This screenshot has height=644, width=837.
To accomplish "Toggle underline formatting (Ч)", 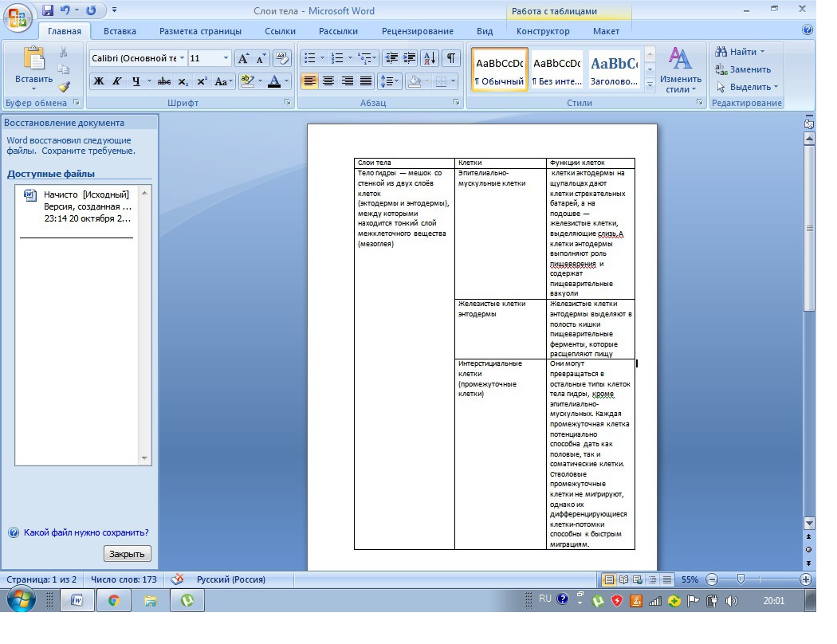I will coord(136,81).
